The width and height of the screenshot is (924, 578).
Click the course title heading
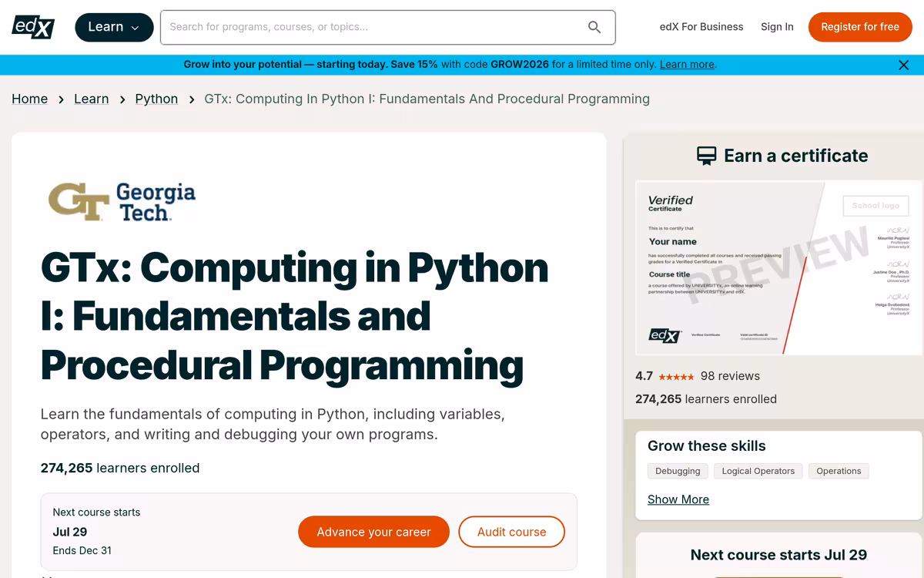click(x=295, y=316)
